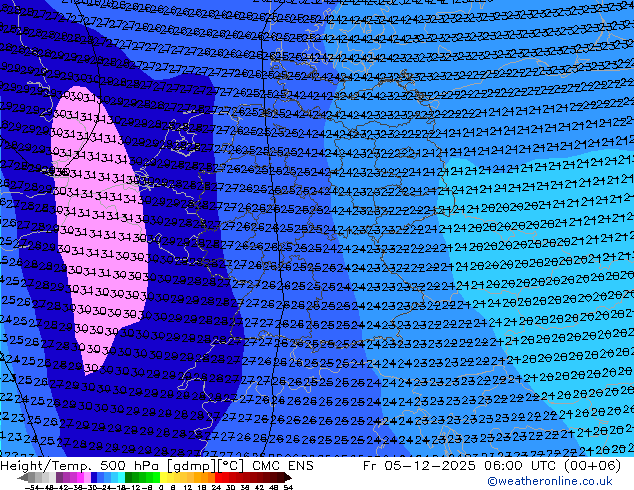Click the right arrow end of the color legend
The width and height of the screenshot is (634, 490).
point(288,478)
